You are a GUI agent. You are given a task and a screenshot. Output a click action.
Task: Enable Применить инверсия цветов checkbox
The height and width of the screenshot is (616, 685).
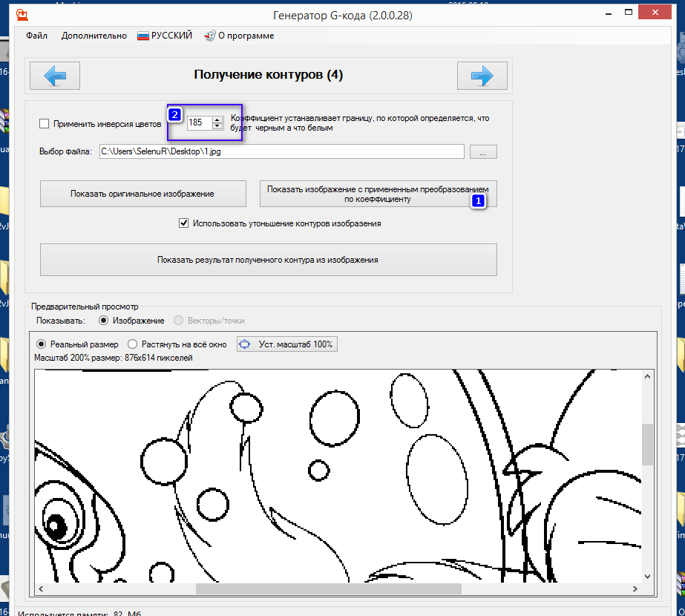[x=44, y=124]
